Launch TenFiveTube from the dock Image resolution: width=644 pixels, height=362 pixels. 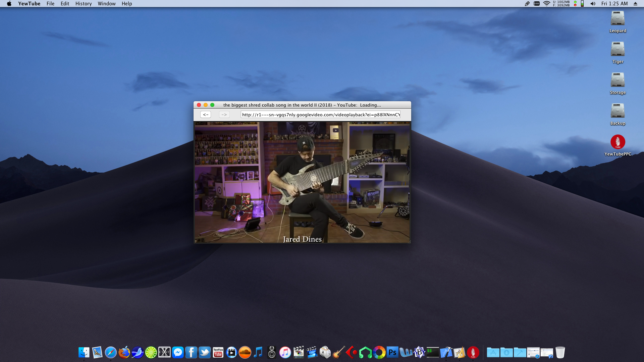(218, 352)
